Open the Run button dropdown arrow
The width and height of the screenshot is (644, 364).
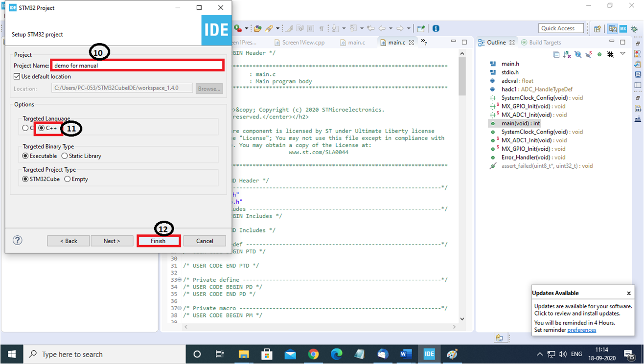point(246,28)
